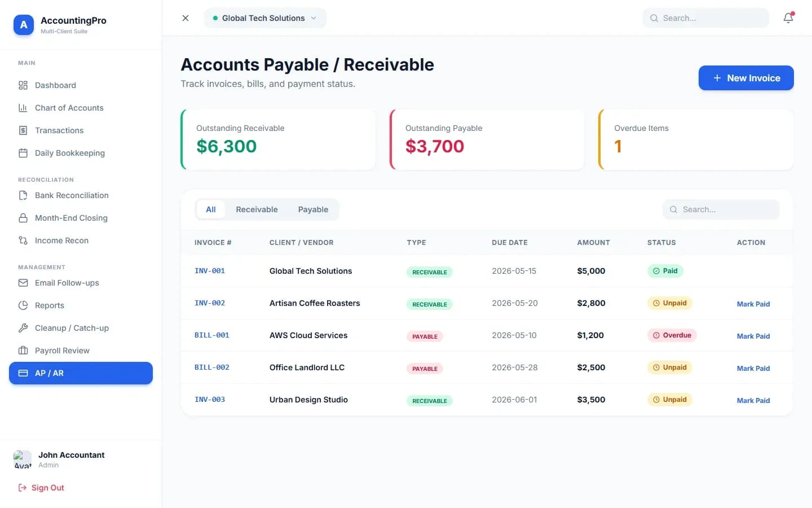The height and width of the screenshot is (508, 812).
Task: Close the sidebar with the X icon
Action: click(186, 18)
